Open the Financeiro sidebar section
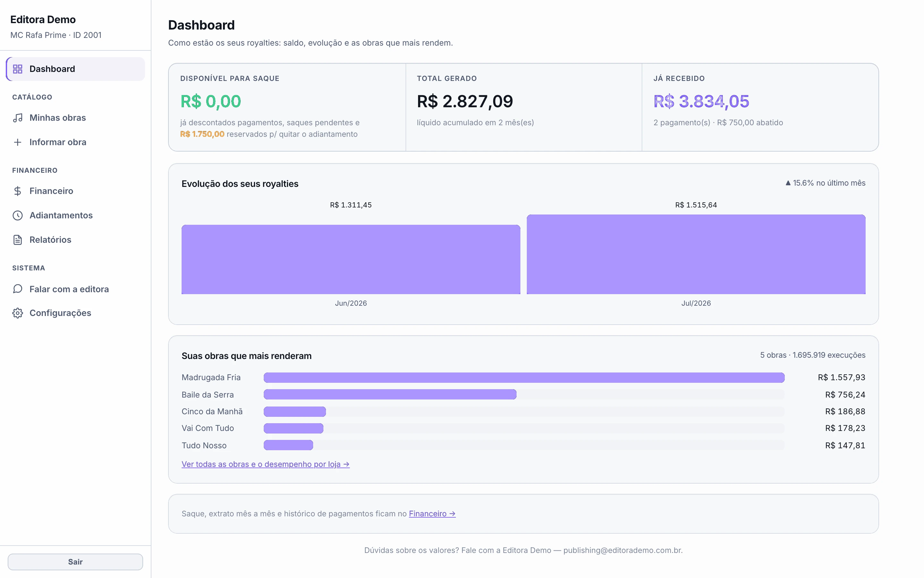The width and height of the screenshot is (924, 578). pos(76,191)
